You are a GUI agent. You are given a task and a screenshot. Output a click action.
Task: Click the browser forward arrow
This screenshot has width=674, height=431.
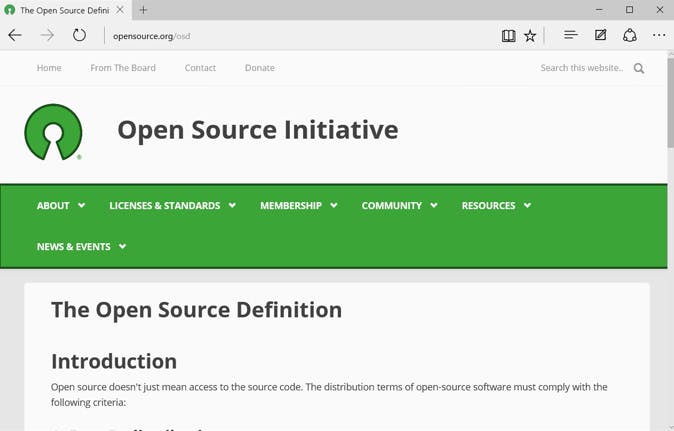(x=47, y=35)
